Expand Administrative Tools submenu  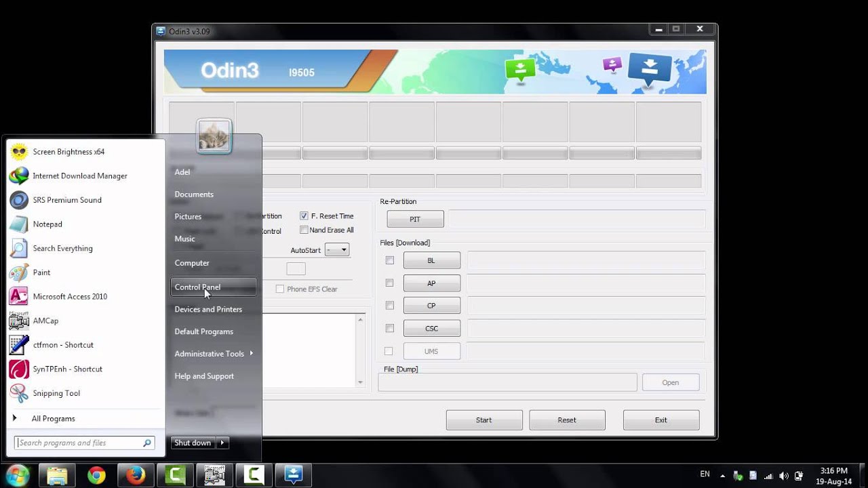coord(213,354)
